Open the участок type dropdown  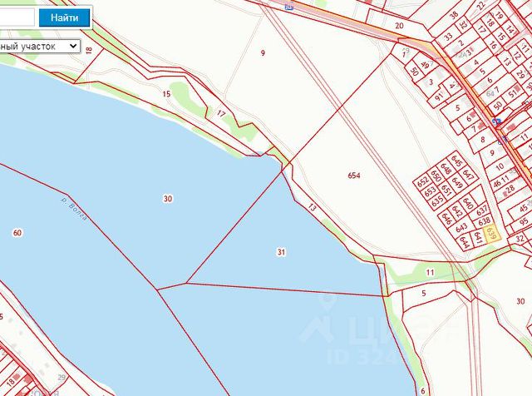[40, 47]
